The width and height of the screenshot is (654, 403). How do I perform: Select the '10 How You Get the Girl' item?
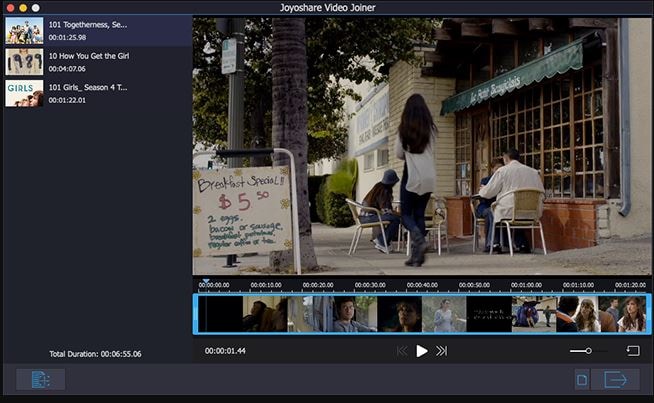[x=98, y=62]
